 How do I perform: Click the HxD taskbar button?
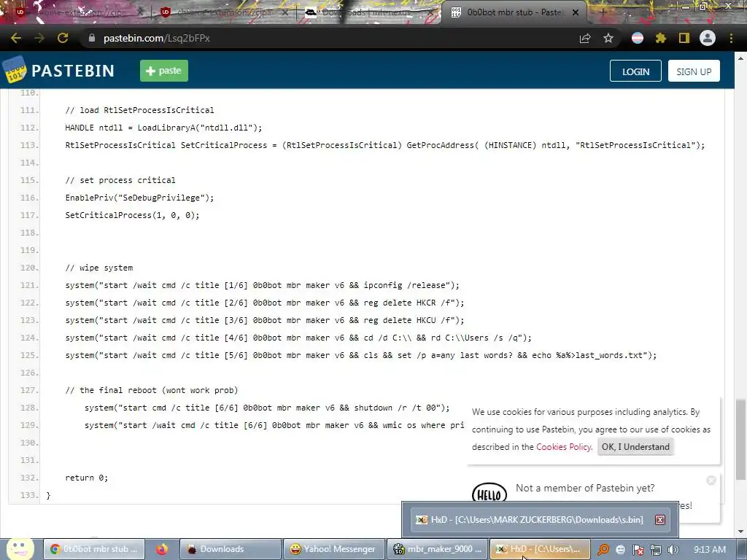(x=541, y=549)
